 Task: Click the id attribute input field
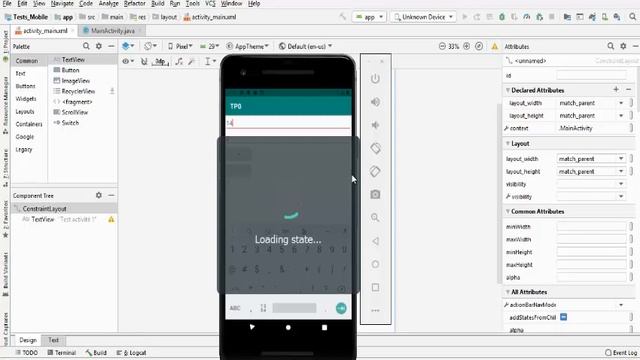pyautogui.click(x=591, y=76)
